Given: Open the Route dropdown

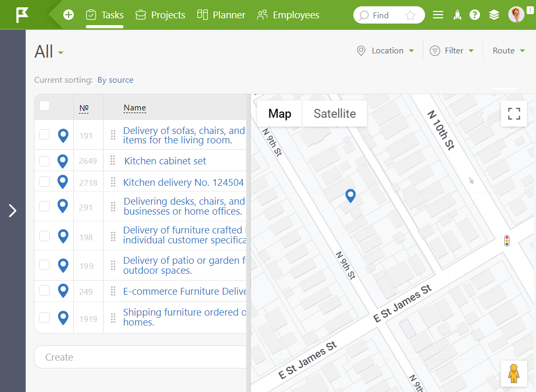Looking at the screenshot, I should [509, 51].
